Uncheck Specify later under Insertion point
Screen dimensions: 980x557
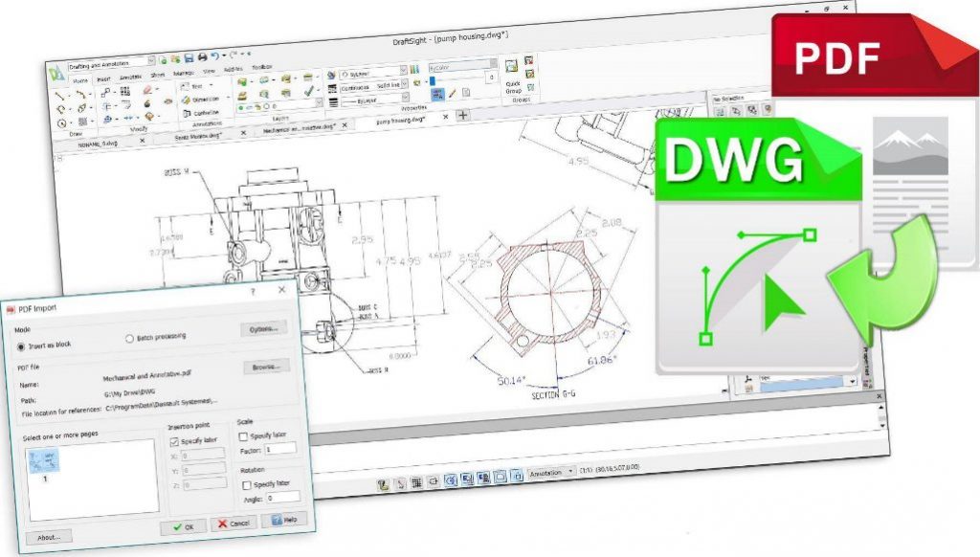click(x=174, y=442)
